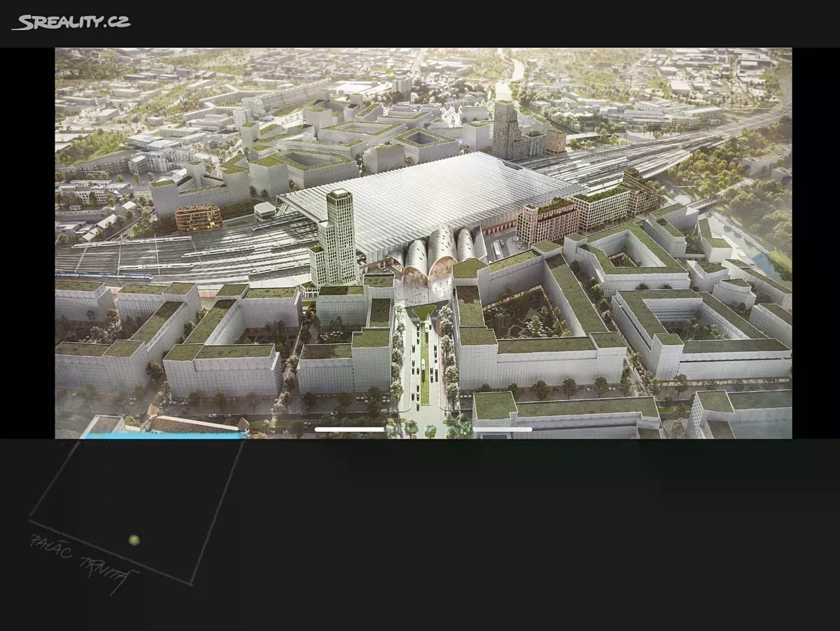The image size is (840, 631).
Task: Click the large glass station roof
Action: click(427, 196)
